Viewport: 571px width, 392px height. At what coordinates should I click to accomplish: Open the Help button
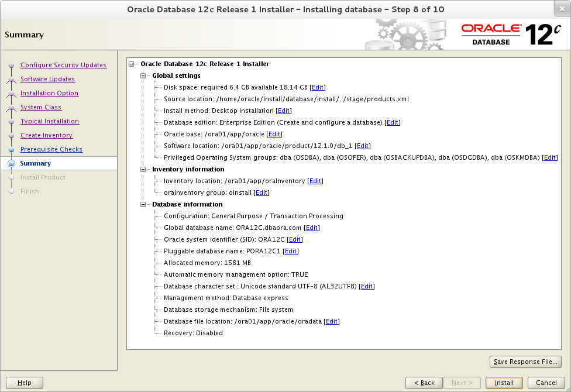[x=25, y=383]
